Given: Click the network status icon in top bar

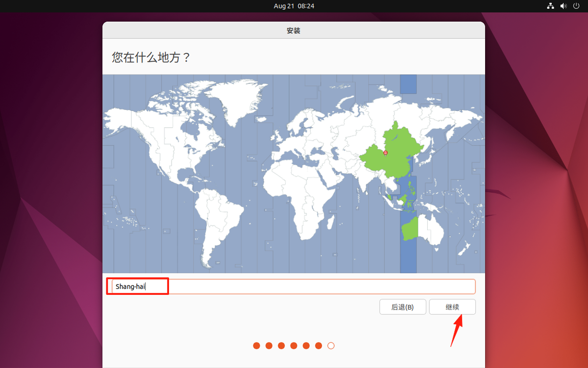Looking at the screenshot, I should tap(550, 6).
